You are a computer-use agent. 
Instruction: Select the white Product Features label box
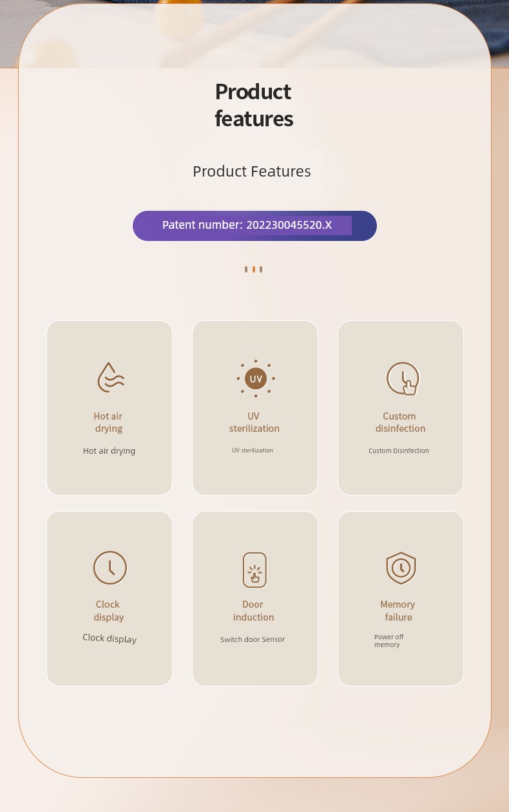pos(254,171)
